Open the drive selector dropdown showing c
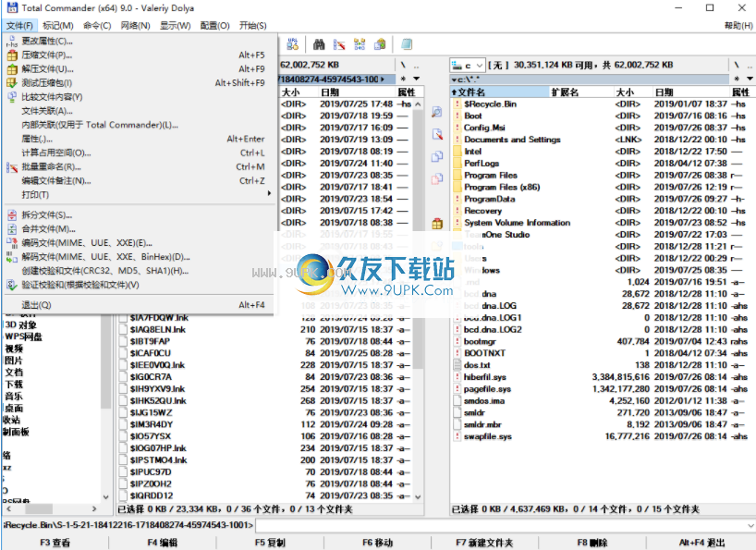756x550 pixels. point(468,65)
